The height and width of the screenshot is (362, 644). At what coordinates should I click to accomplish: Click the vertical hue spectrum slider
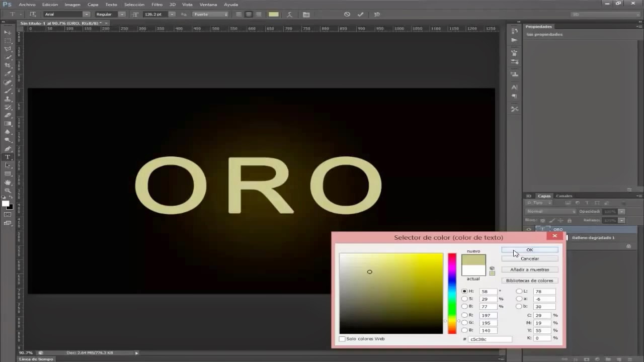click(452, 293)
